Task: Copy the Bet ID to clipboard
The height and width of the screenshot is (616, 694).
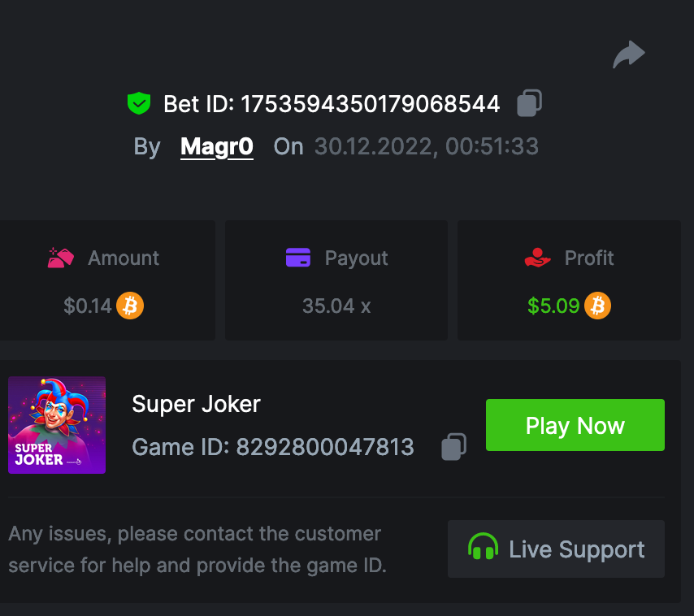Action: (529, 103)
